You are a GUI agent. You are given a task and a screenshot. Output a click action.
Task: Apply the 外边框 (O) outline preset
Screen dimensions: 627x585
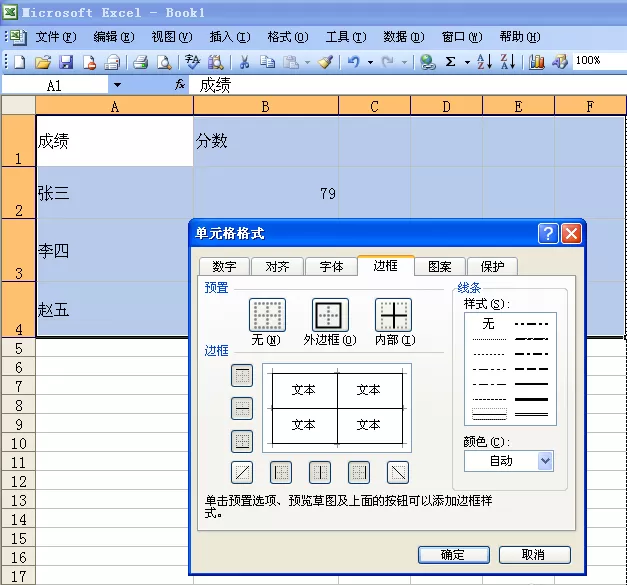pos(330,315)
